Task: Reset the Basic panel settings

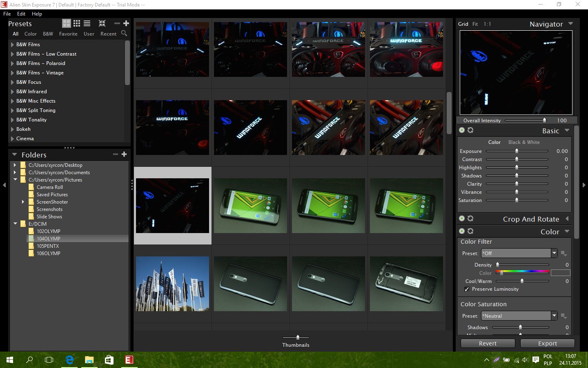Action: [x=470, y=130]
